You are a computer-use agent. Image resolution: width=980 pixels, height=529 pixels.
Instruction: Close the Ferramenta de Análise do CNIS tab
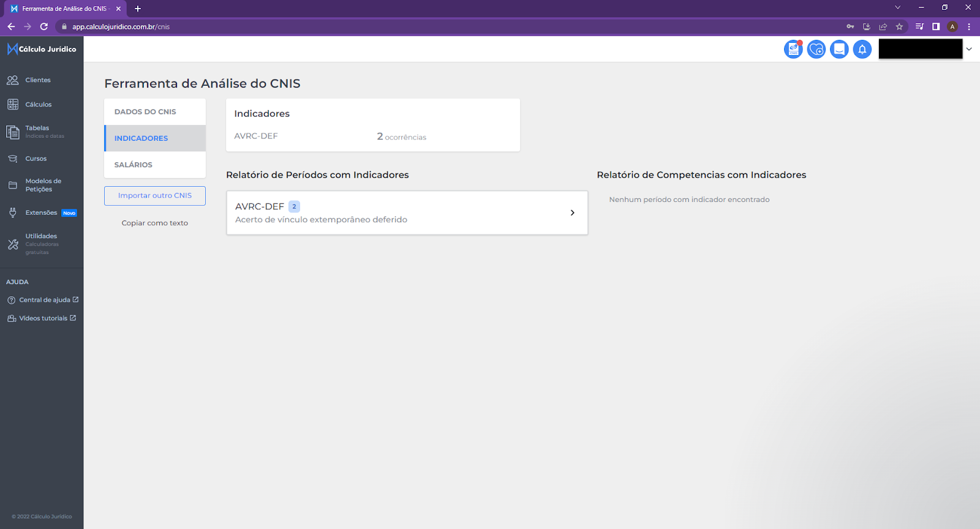(x=118, y=9)
